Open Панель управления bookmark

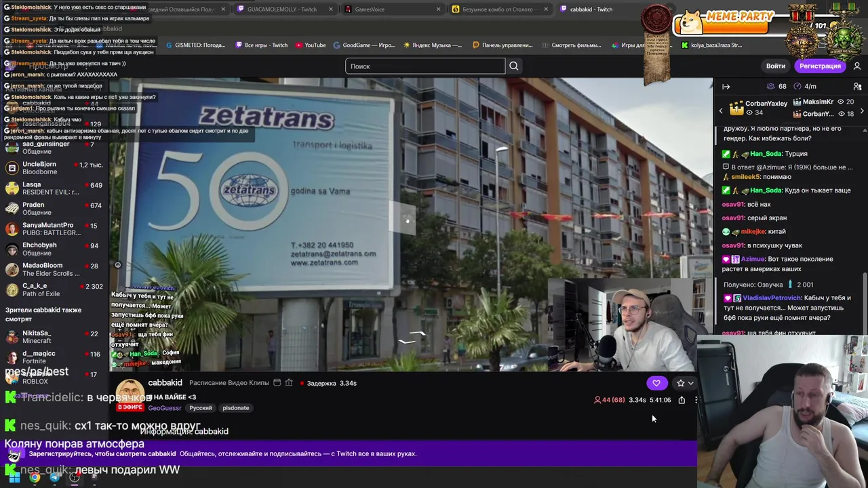[x=502, y=45]
